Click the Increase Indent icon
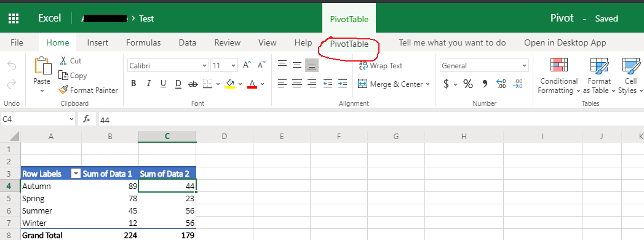The height and width of the screenshot is (240, 644). coord(342,84)
